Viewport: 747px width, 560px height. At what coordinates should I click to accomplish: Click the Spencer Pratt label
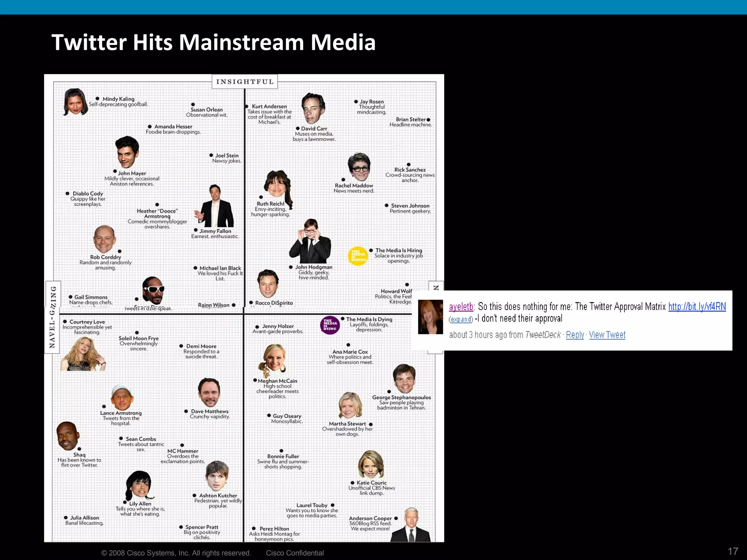[x=202, y=527]
